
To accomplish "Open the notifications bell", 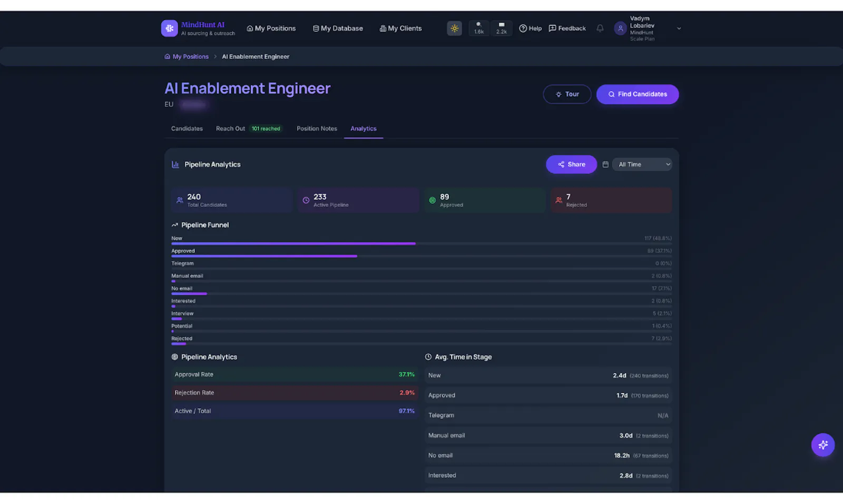I will point(600,28).
